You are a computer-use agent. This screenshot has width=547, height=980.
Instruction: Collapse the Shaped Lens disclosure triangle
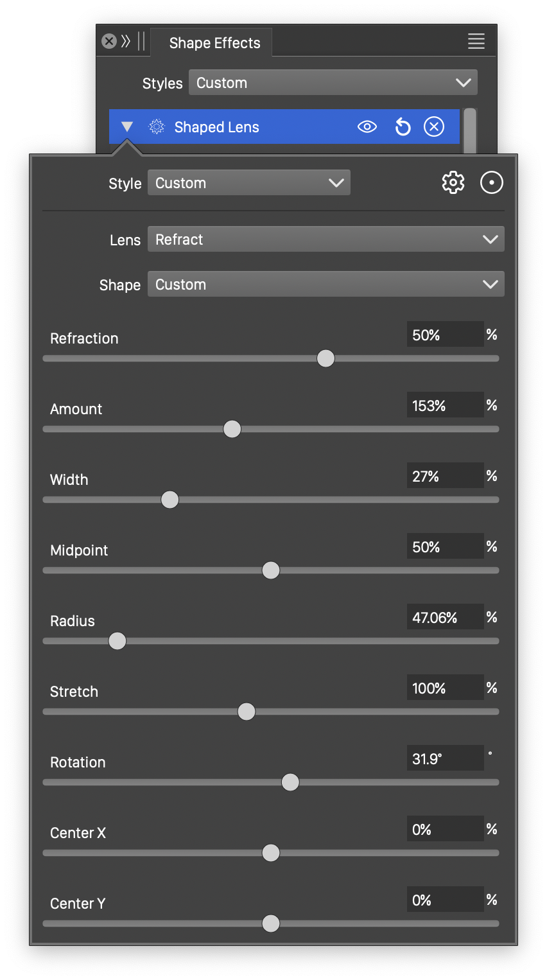coord(127,127)
